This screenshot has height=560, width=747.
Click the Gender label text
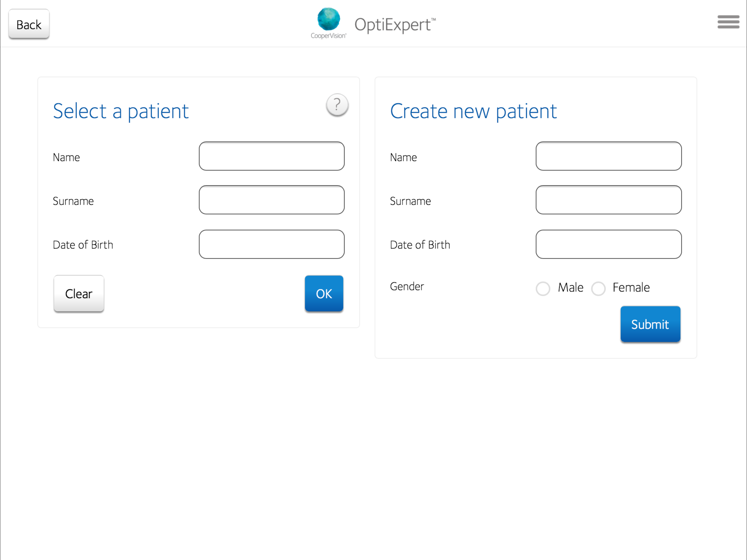(x=407, y=286)
